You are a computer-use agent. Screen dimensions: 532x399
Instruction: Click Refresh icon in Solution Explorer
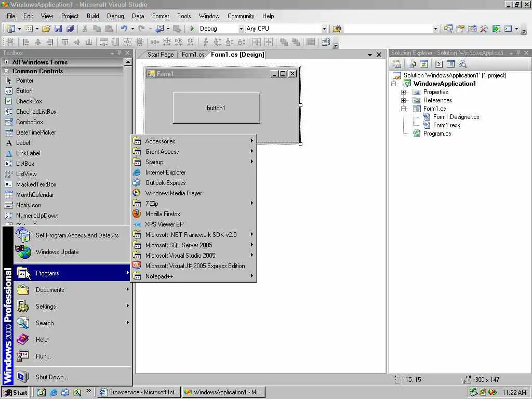click(x=424, y=64)
